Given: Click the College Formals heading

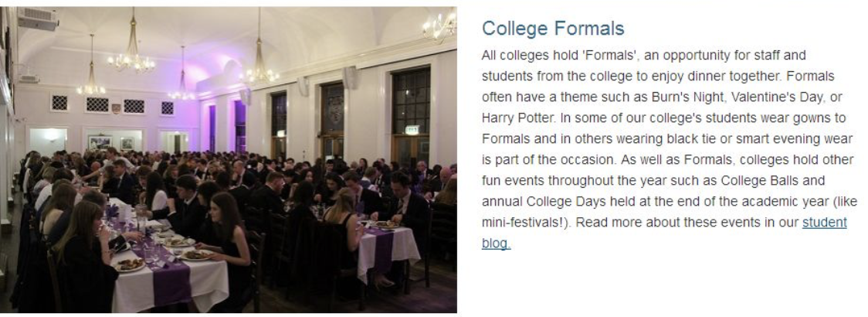Looking at the screenshot, I should (x=552, y=29).
